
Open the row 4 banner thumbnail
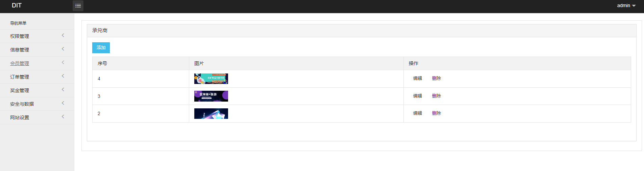pyautogui.click(x=211, y=79)
